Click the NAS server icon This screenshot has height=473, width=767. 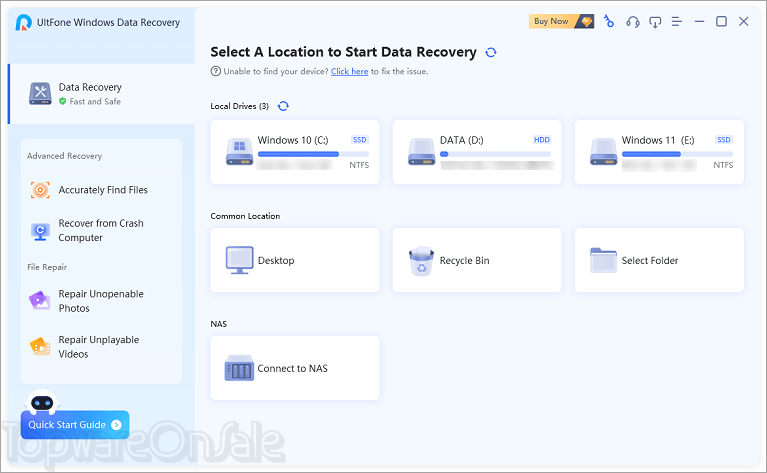239,368
